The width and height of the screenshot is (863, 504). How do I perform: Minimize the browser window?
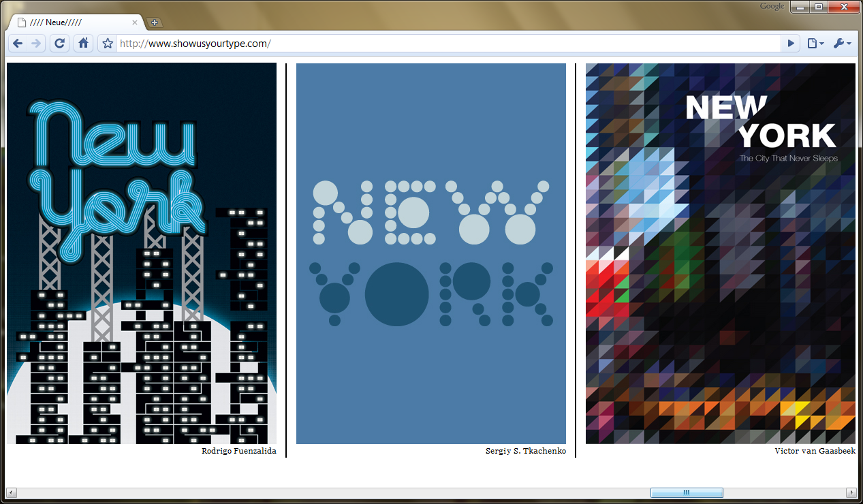799,7
